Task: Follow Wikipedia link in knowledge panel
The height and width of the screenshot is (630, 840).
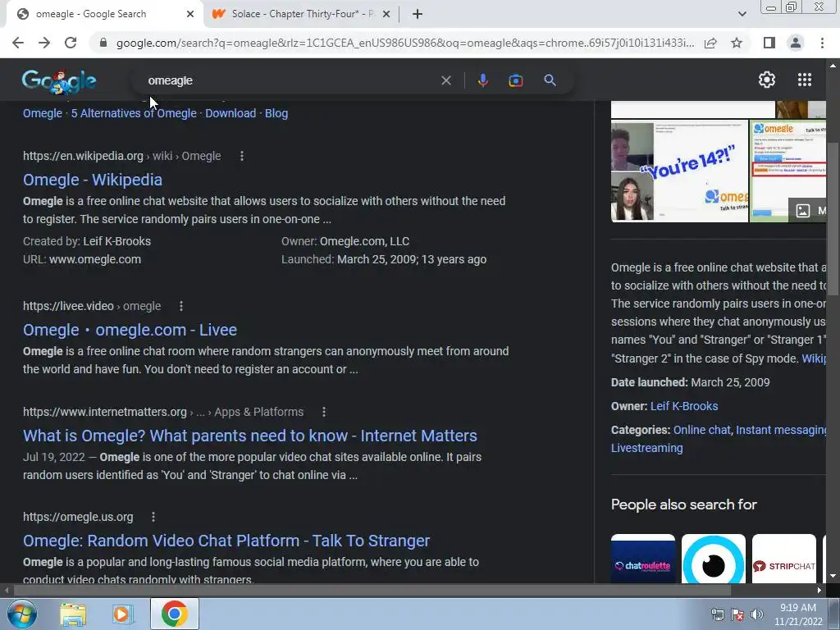Action: [x=814, y=358]
